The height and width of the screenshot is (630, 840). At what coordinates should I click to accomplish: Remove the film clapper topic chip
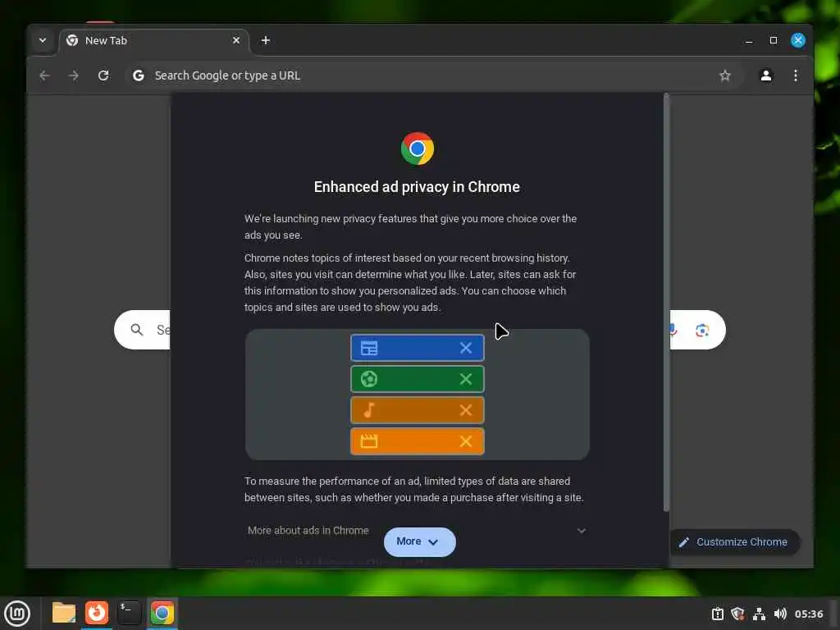tap(466, 441)
